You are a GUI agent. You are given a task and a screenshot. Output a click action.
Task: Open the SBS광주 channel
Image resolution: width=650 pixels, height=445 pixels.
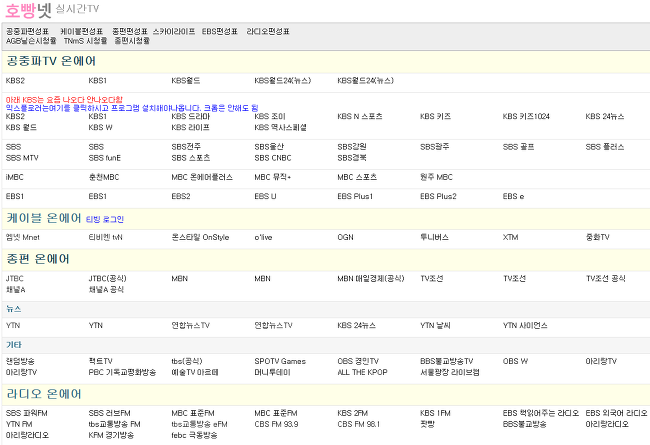pyautogui.click(x=434, y=147)
